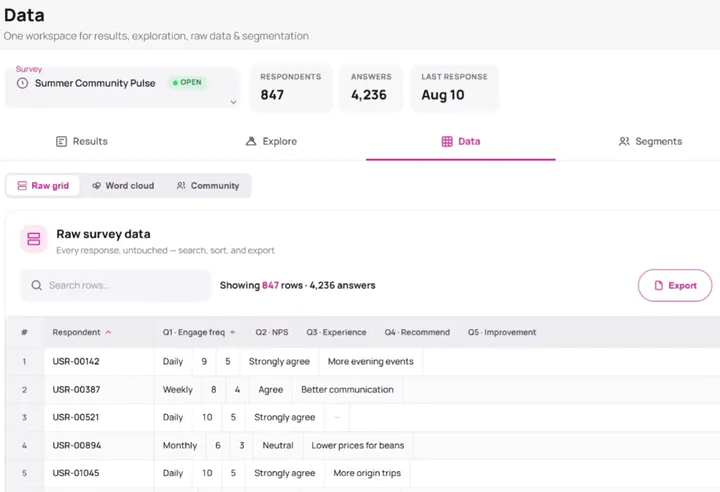Click the Word cloud icon
This screenshot has height=492, width=720.
pyautogui.click(x=96, y=186)
